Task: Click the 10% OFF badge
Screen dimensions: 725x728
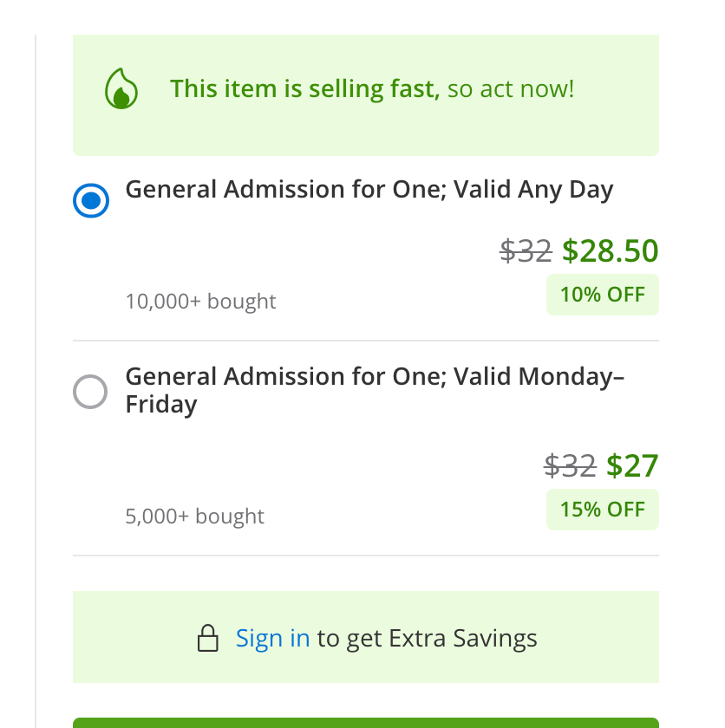Action: (x=603, y=295)
